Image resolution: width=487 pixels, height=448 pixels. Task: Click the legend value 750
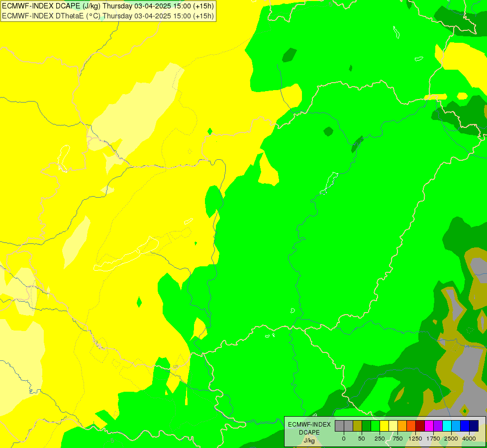click(397, 439)
